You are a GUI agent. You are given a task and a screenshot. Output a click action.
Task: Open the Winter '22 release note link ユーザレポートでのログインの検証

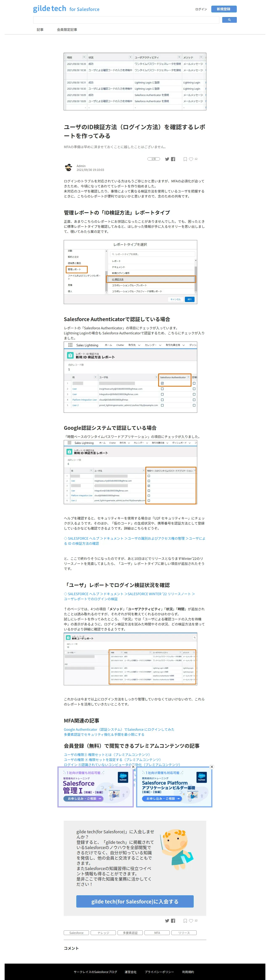click(130, 596)
